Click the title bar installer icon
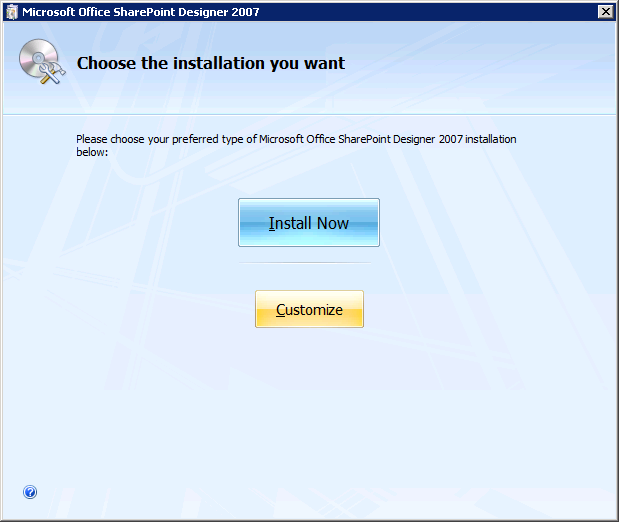The width and height of the screenshot is (619, 522). (12, 12)
